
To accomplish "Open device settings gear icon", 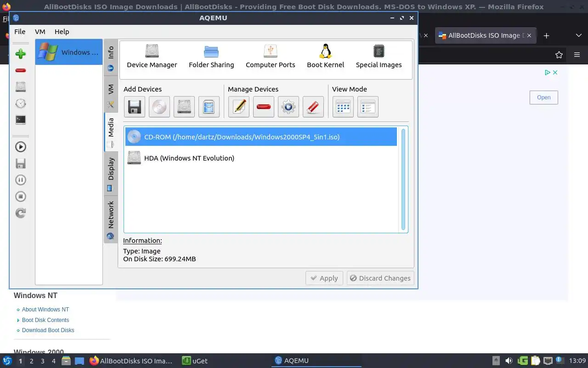I will point(288,107).
